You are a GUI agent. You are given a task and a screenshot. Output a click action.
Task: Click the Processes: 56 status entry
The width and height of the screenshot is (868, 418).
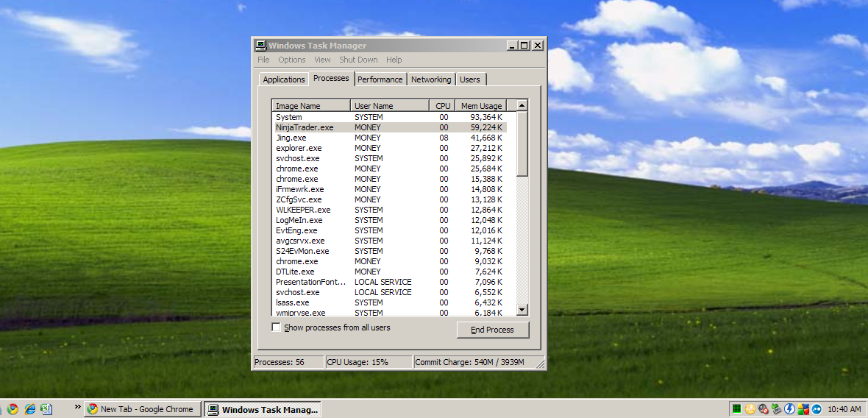pos(288,363)
